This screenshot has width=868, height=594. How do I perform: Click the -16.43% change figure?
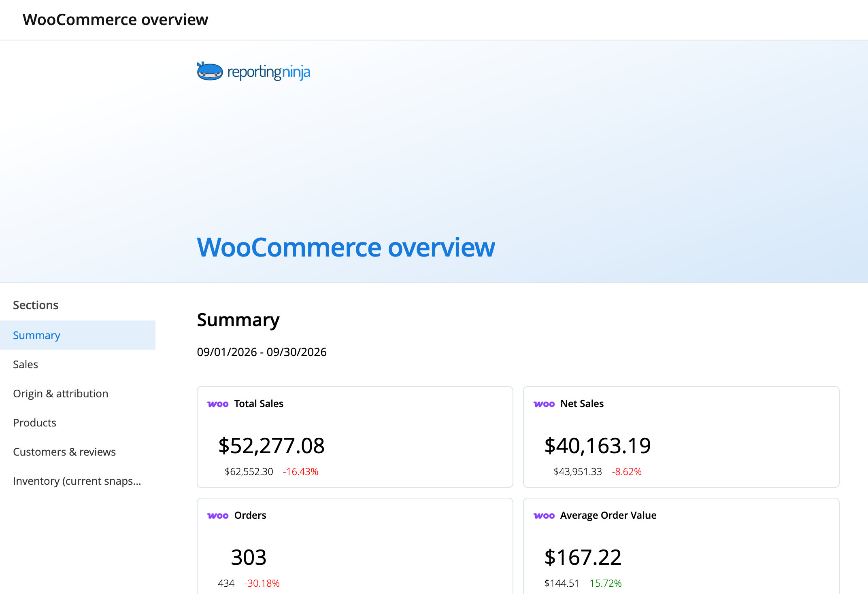(x=301, y=471)
